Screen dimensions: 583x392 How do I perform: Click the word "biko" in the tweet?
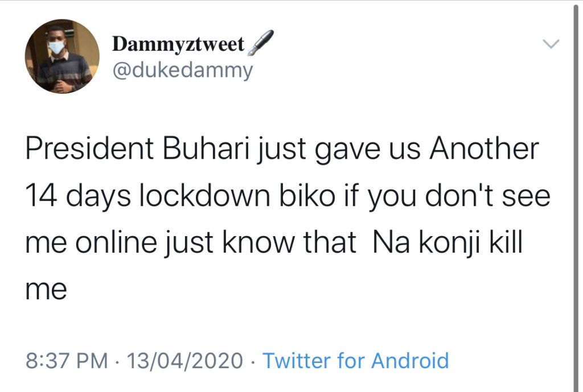coord(308,197)
